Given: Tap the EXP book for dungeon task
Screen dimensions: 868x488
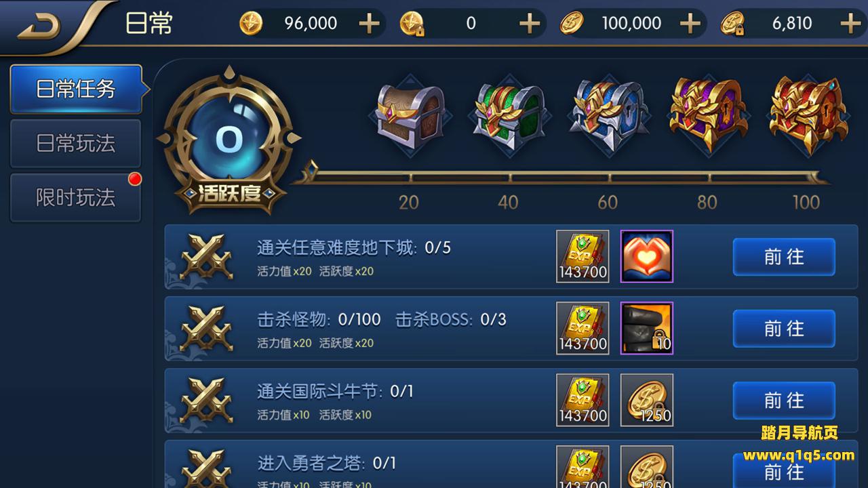Looking at the screenshot, I should 583,256.
